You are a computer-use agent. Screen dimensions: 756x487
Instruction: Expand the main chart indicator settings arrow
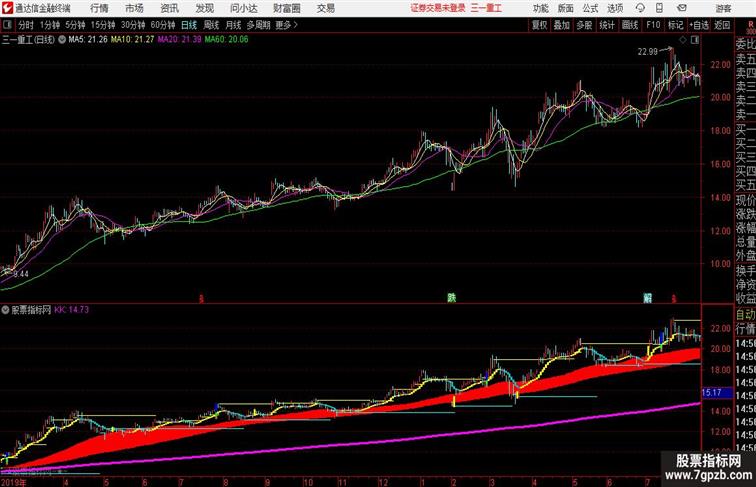coord(62,40)
